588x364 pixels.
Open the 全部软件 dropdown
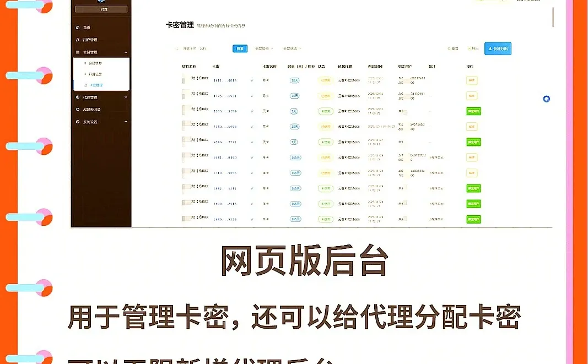pos(263,48)
